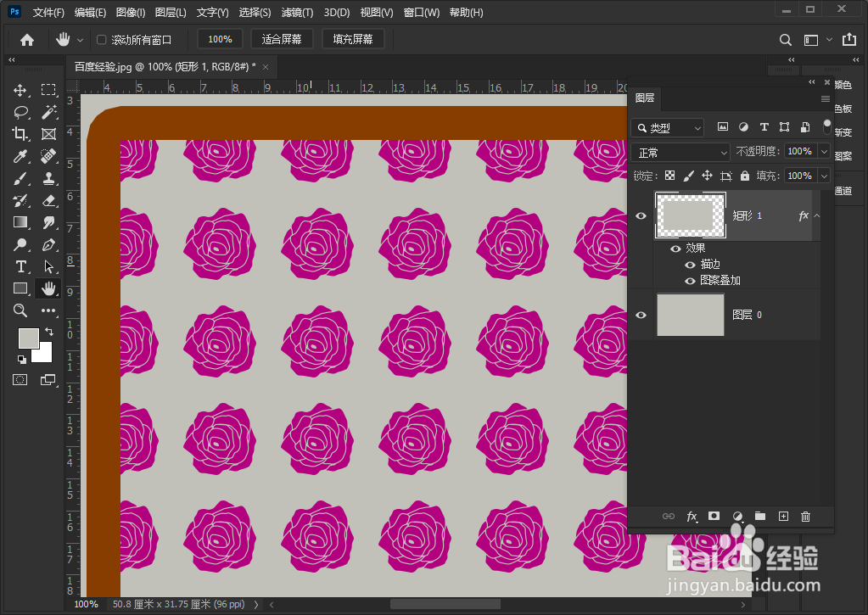
Task: Enable Scroll All Windows checkbox
Action: coord(101,40)
